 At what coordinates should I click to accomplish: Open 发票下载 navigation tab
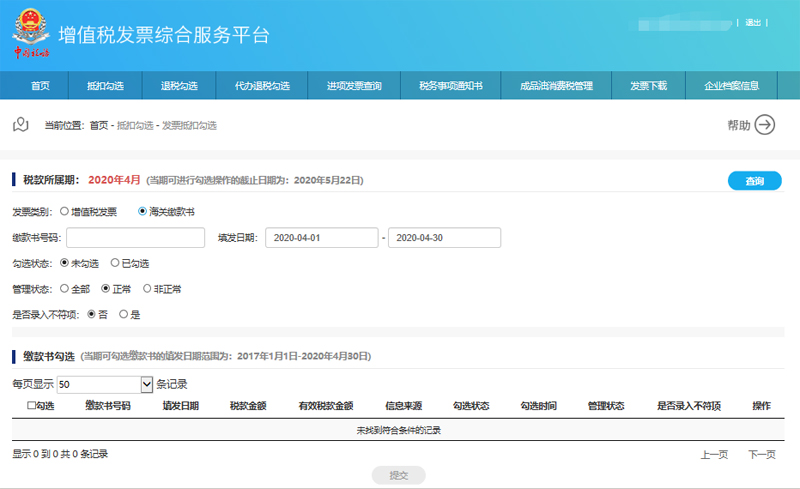[x=648, y=86]
